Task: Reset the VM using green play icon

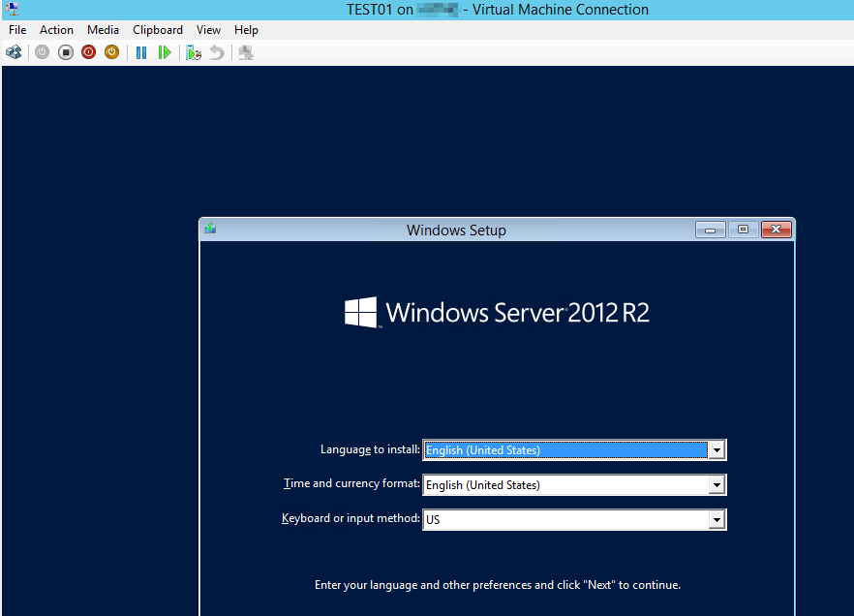Action: pyautogui.click(x=164, y=52)
